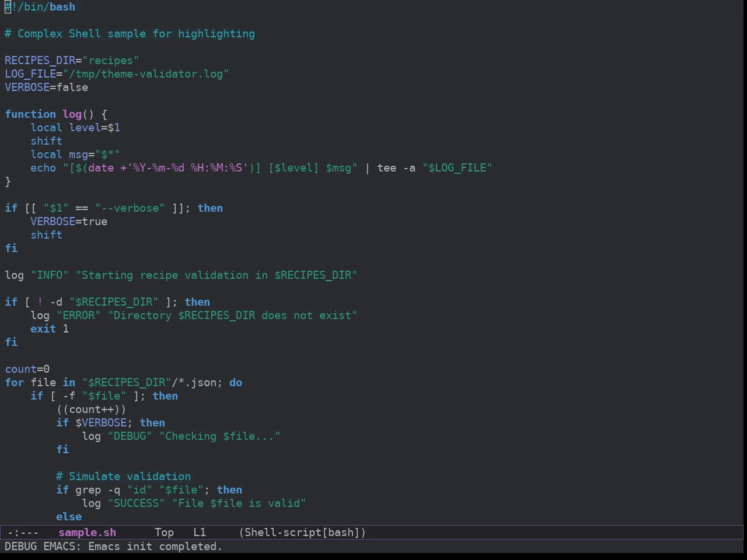Viewport: 747px width, 560px height.
Task: Click the "INFO" log level string
Action: 50,275
